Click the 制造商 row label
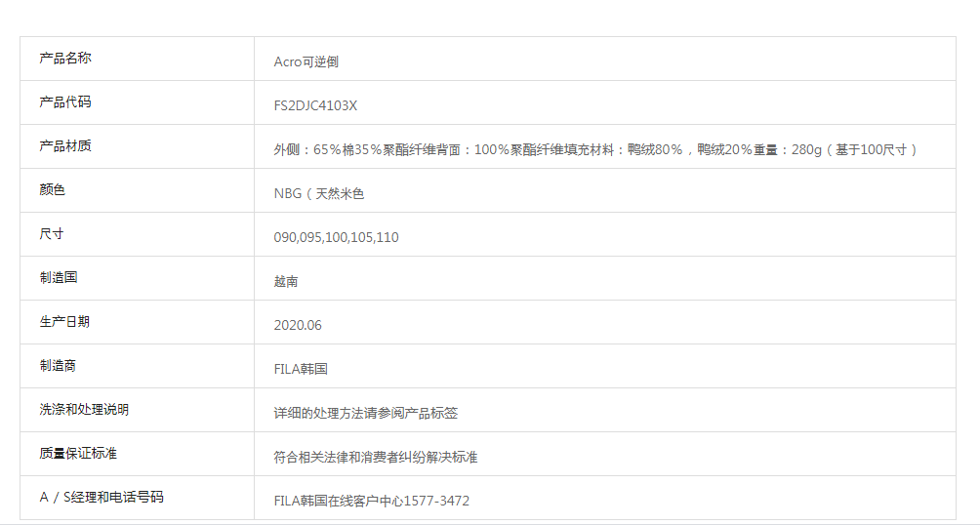 coord(59,366)
